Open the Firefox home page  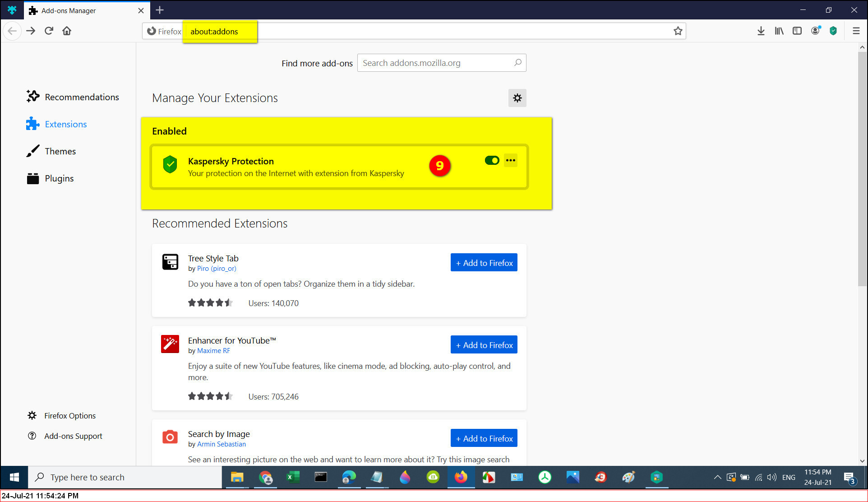click(67, 31)
